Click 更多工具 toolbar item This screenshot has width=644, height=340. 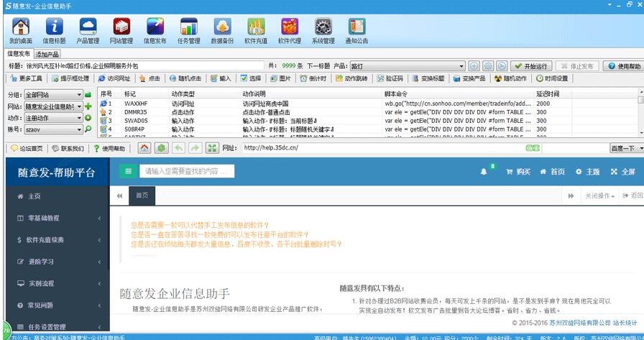(x=27, y=78)
